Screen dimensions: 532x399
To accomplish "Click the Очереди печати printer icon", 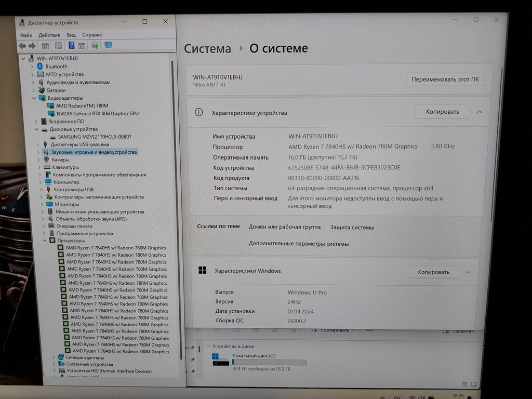I will (x=51, y=226).
